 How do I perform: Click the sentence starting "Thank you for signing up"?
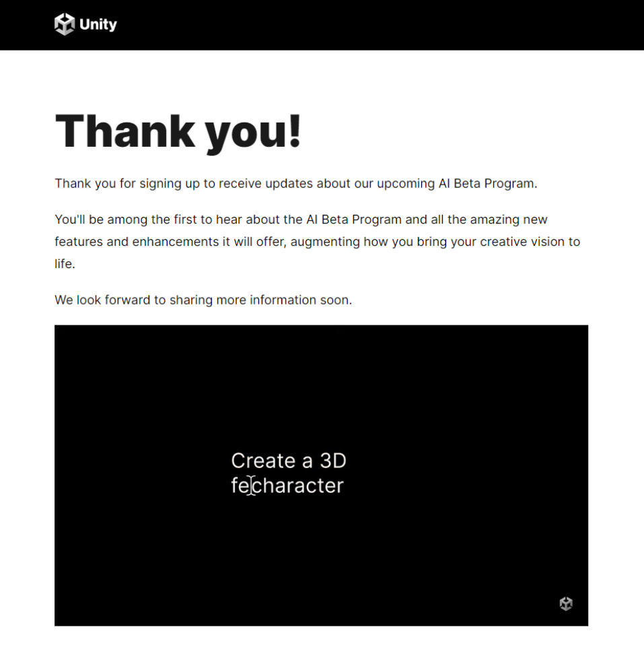(x=295, y=184)
